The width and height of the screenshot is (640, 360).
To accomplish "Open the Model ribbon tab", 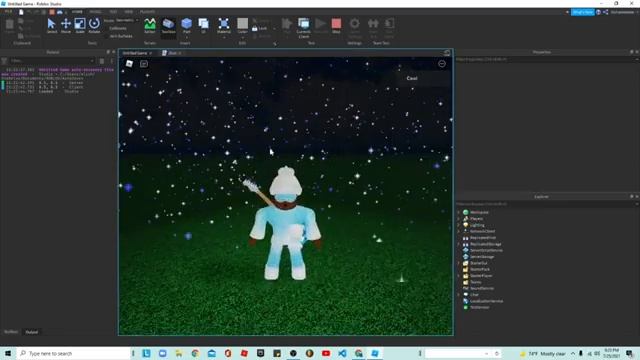I will pos(95,12).
